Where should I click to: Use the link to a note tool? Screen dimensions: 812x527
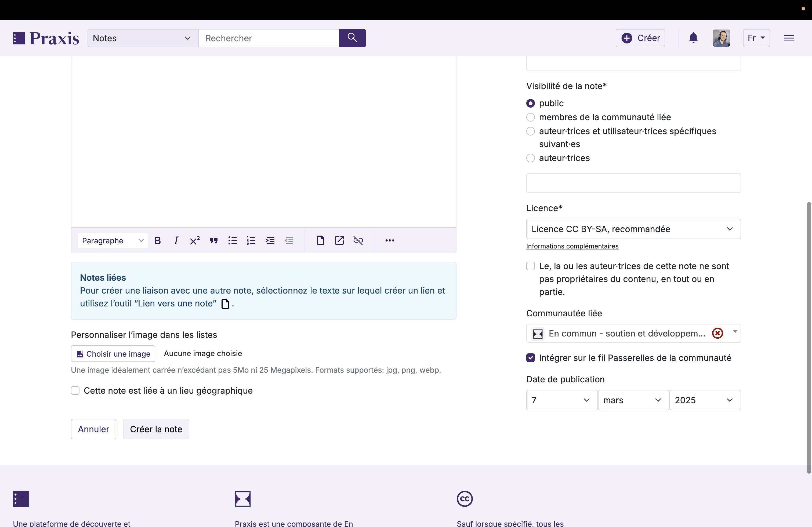coord(320,240)
